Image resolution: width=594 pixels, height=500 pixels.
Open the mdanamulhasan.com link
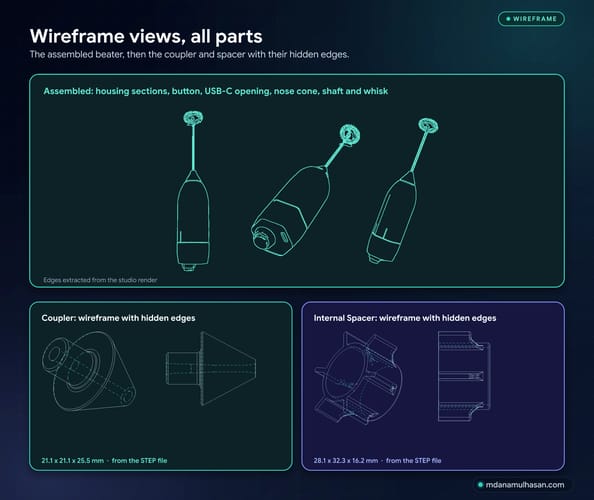[524, 485]
